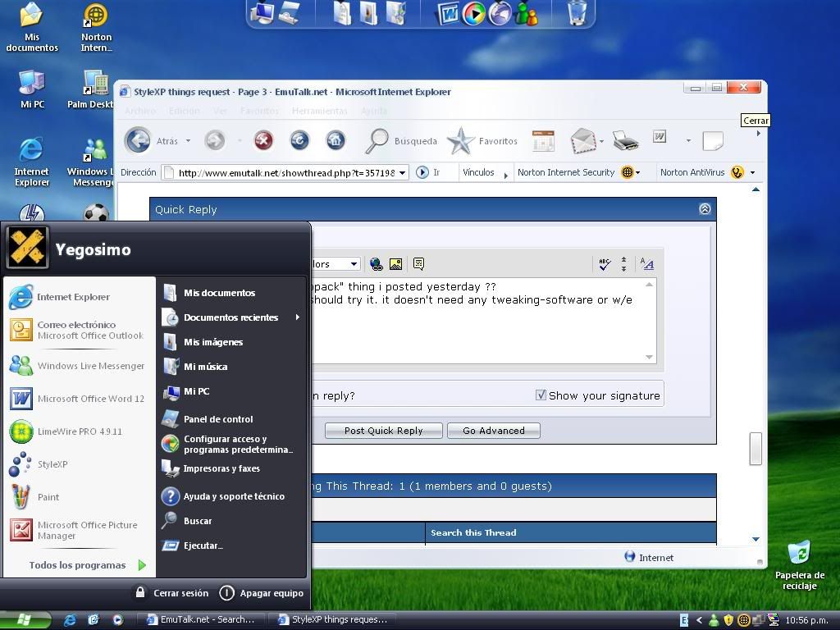
Task: Click the reply text area scroll-down arrow
Action: tap(650, 358)
